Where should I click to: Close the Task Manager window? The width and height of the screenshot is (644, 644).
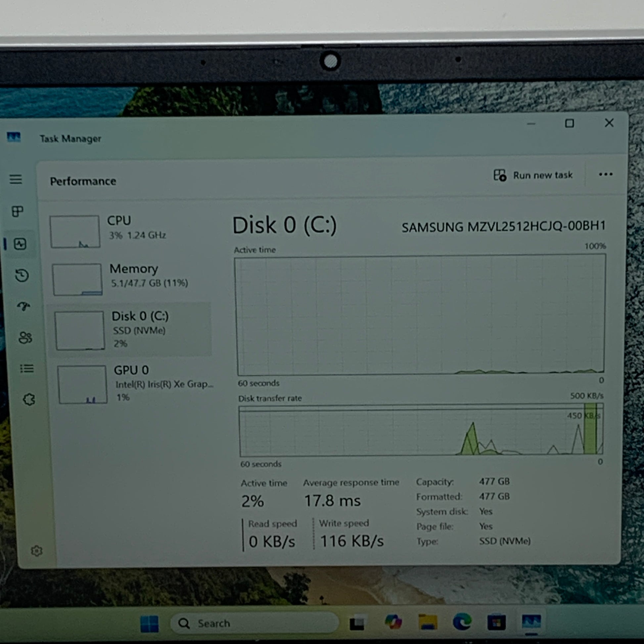pos(609,123)
